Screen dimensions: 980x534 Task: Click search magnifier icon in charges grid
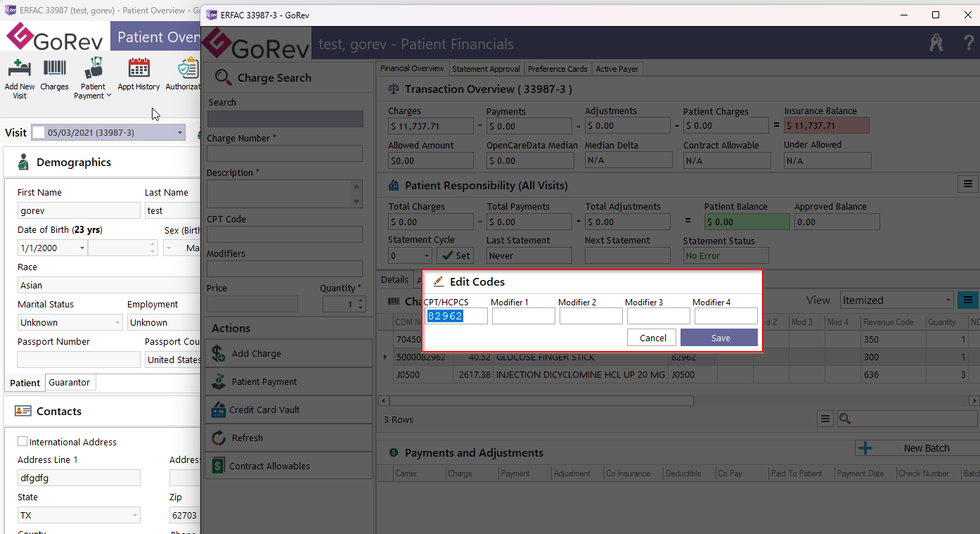(x=845, y=419)
